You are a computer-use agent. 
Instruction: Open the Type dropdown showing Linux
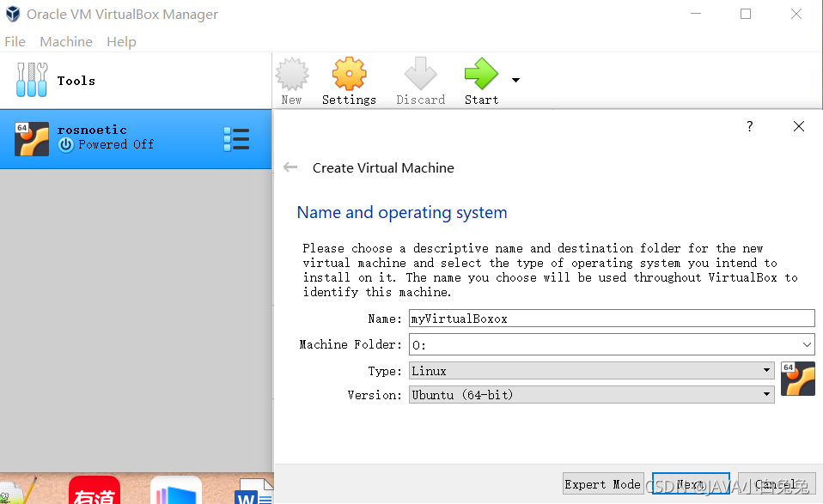tap(592, 370)
